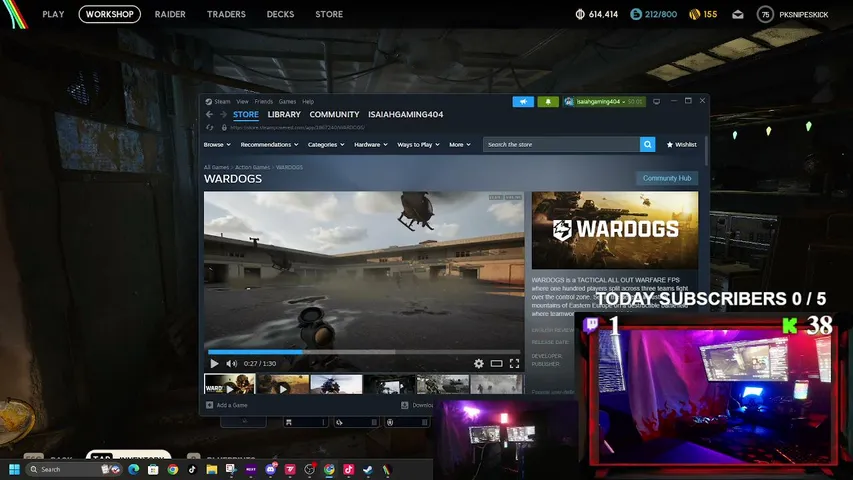Expand the More dropdown
853x480 pixels.
pyautogui.click(x=460, y=144)
